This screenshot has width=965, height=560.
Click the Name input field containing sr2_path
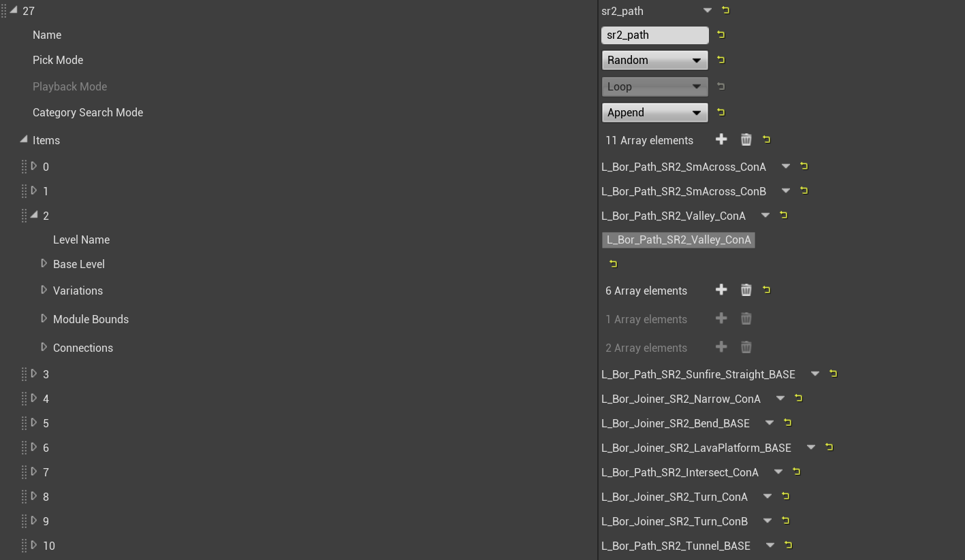pos(655,35)
